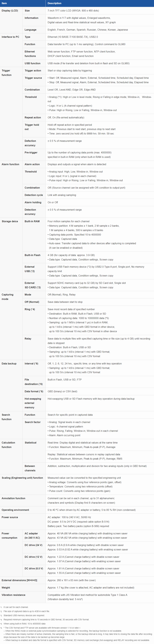
Task: Select the Ring (*4) row label
Action: pyautogui.click(x=30, y=309)
